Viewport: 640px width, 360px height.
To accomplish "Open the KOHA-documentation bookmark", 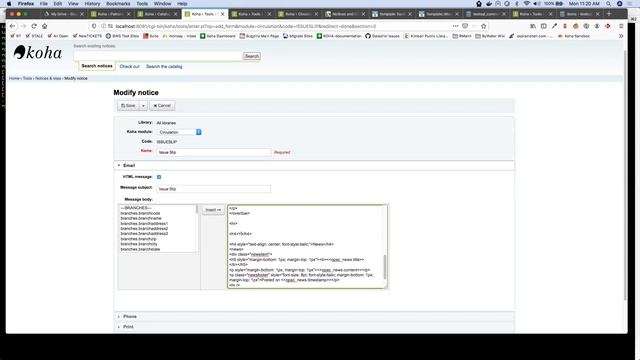I will click(339, 36).
